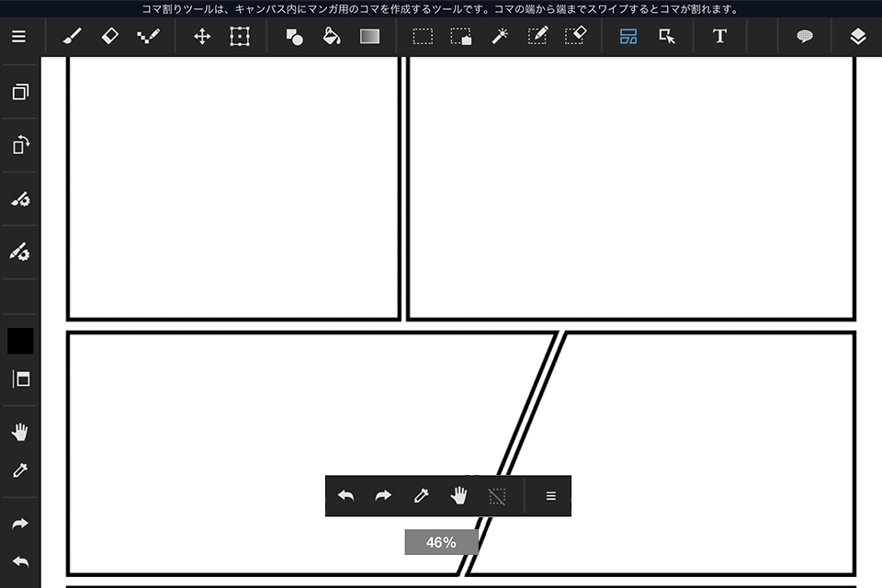The image size is (882, 588).
Task: Tap the 46% zoom indicator
Action: [441, 542]
